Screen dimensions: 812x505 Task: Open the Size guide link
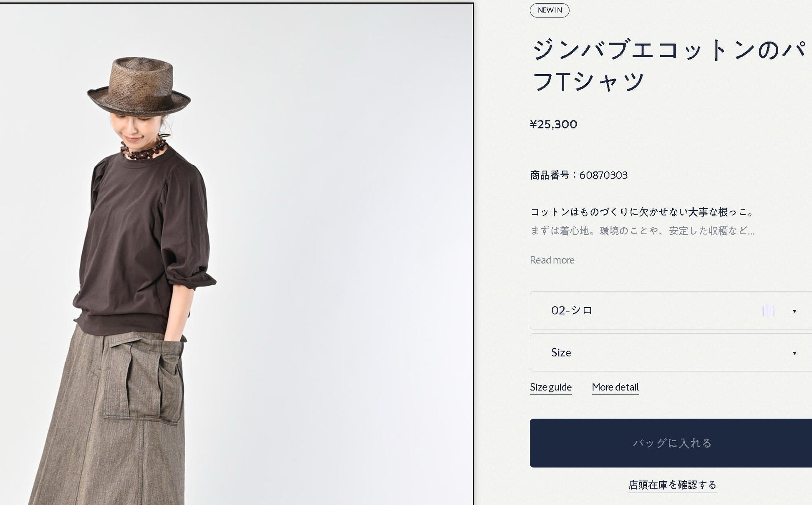550,387
